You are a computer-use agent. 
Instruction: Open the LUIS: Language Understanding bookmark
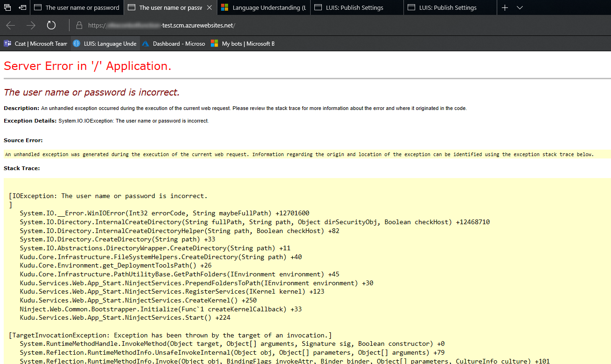click(104, 43)
